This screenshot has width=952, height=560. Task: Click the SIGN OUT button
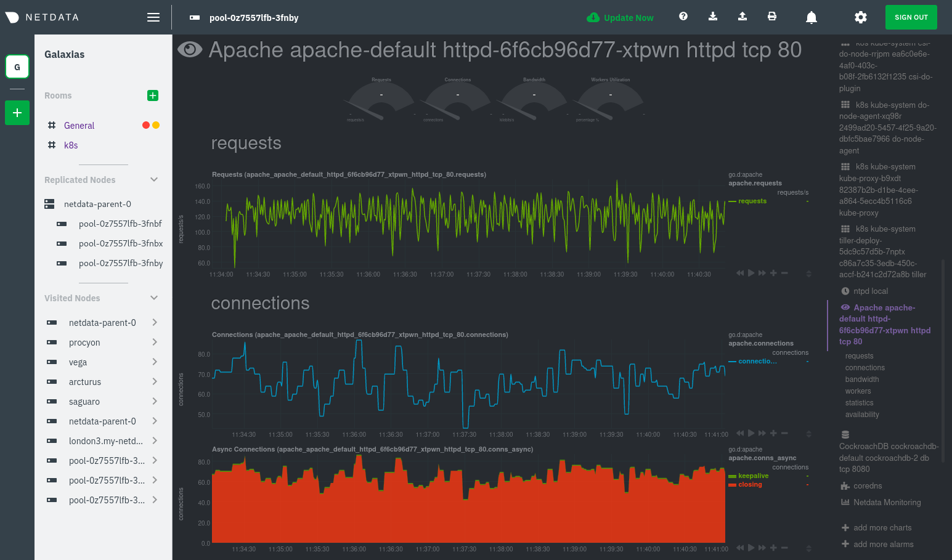pyautogui.click(x=911, y=17)
